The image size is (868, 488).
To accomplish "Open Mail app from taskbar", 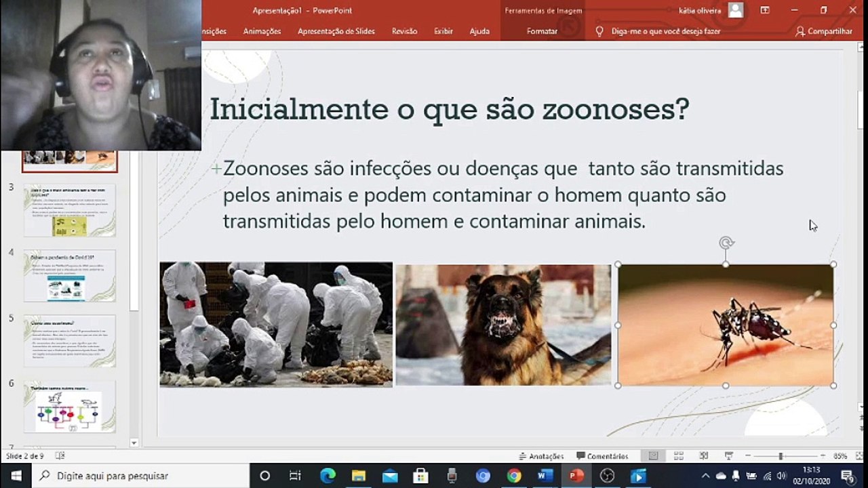I will pyautogui.click(x=390, y=476).
